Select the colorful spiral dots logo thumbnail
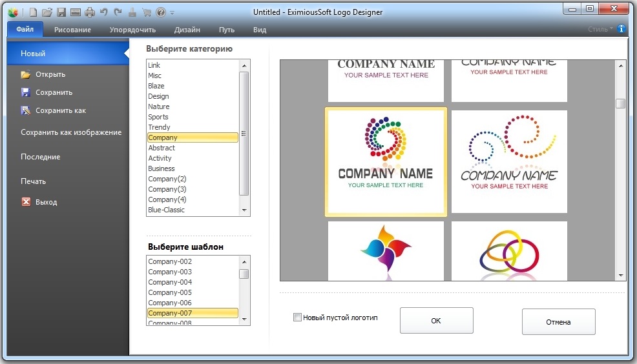This screenshot has width=637, height=364. (x=386, y=161)
